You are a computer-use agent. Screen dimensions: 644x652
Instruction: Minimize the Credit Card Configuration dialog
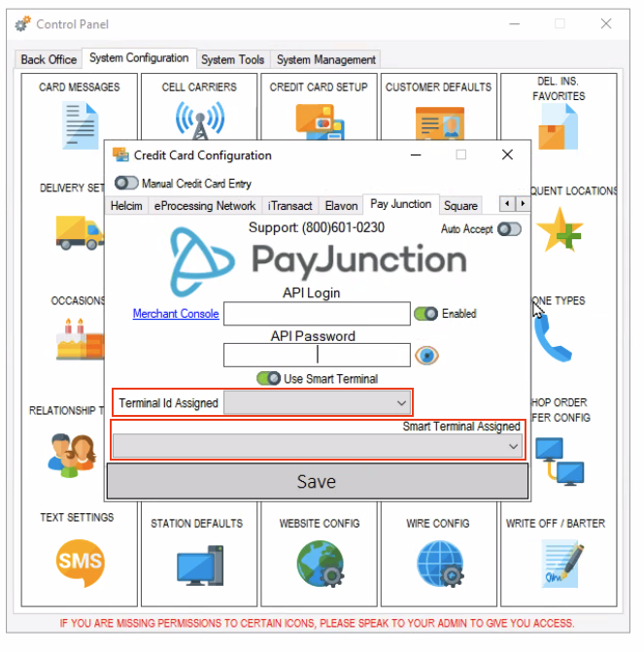416,155
